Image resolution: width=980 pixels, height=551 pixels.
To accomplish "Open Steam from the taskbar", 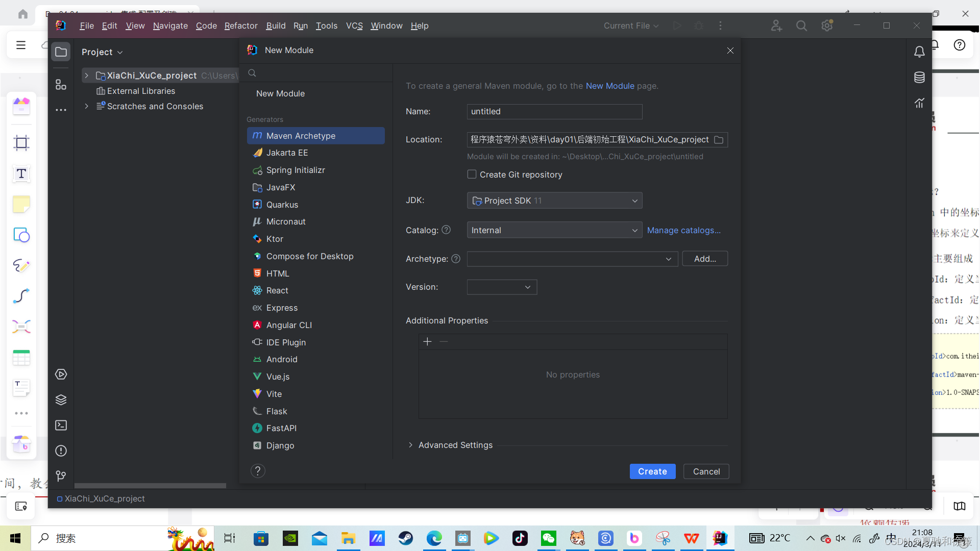I will [406, 538].
